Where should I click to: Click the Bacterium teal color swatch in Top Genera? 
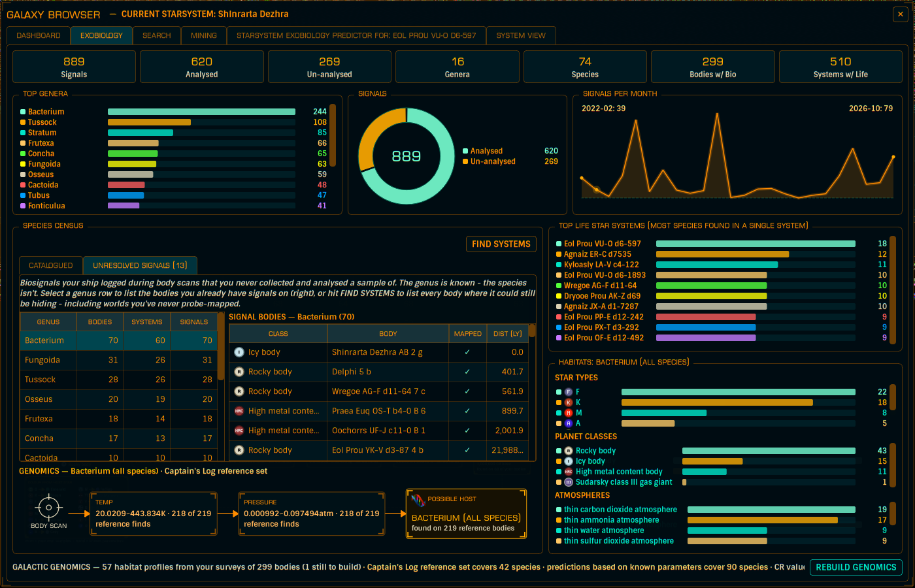[23, 112]
